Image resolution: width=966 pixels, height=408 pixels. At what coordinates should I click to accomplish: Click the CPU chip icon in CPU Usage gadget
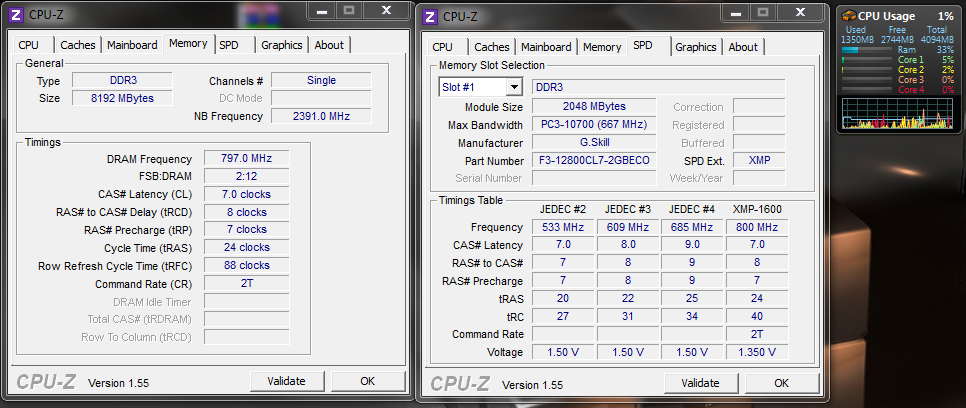click(848, 16)
